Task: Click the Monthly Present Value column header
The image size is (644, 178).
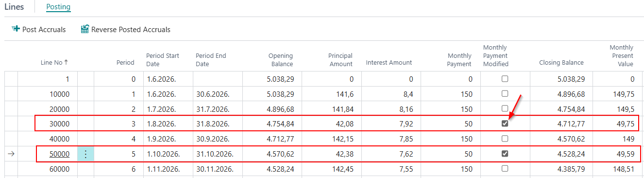Action: click(622, 56)
